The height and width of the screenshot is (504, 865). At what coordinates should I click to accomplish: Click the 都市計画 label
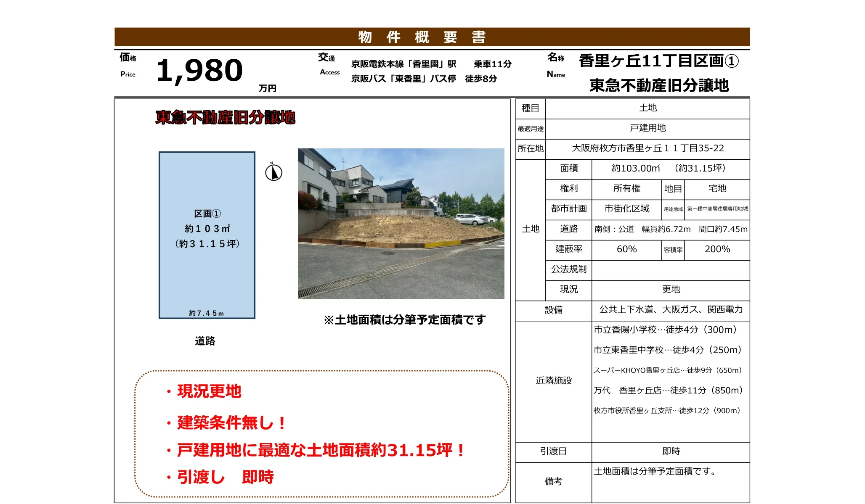(569, 208)
